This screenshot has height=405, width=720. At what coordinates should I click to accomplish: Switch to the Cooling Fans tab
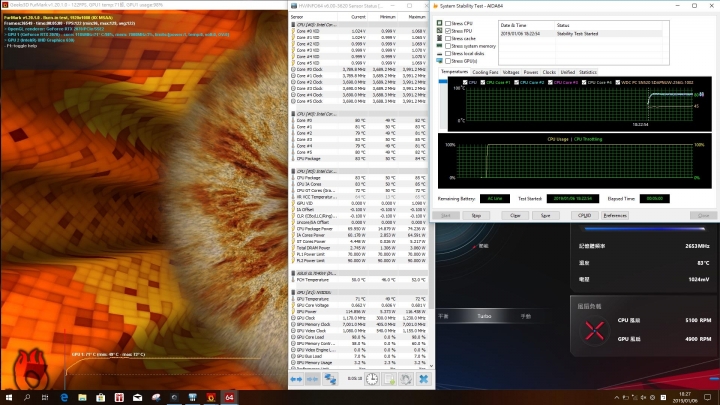(x=486, y=72)
